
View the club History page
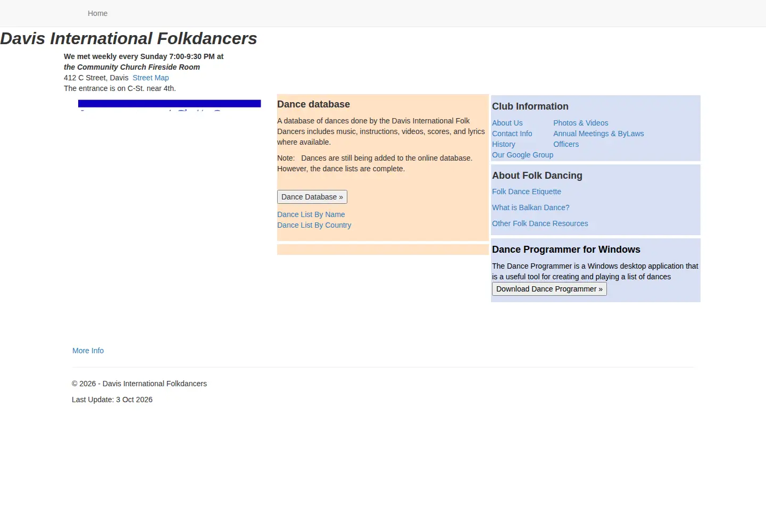[503, 144]
